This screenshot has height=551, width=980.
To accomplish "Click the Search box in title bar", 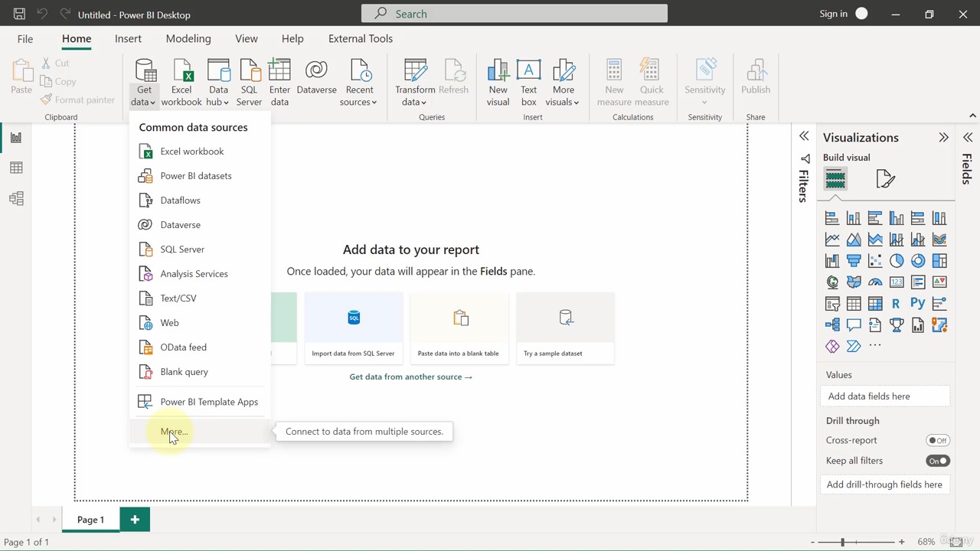I will point(514,14).
